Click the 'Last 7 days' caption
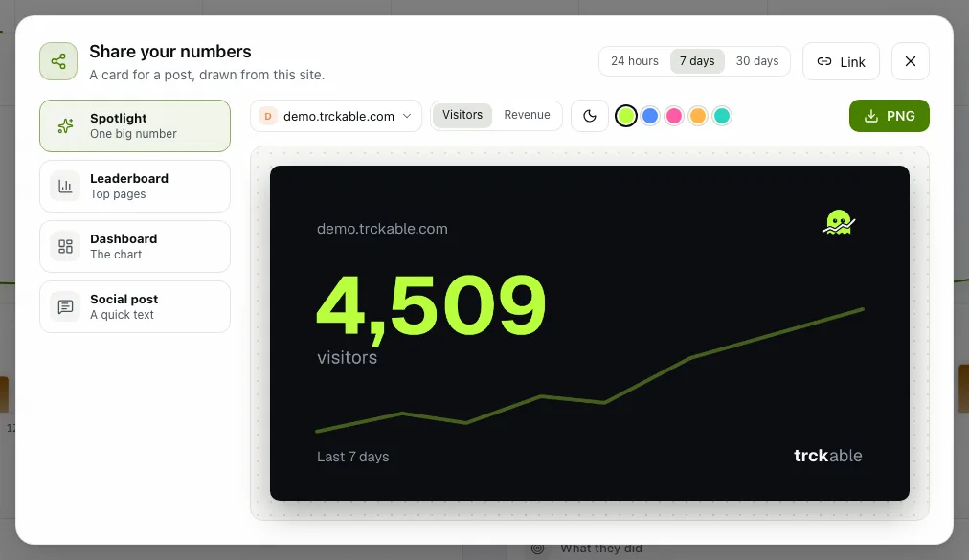This screenshot has height=560, width=969. (353, 457)
